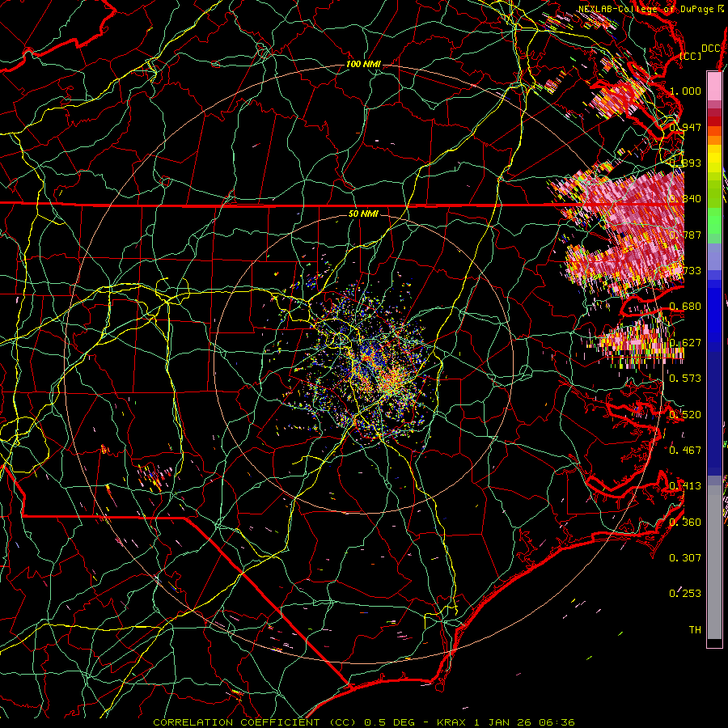Click the DCC label above the legend
Screen dimensions: 728x728
click(x=710, y=49)
